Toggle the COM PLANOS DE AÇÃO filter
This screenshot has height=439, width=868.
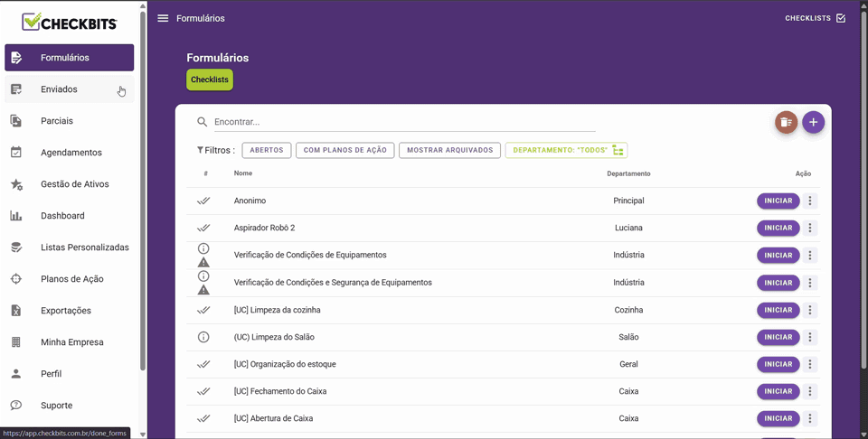click(x=344, y=151)
